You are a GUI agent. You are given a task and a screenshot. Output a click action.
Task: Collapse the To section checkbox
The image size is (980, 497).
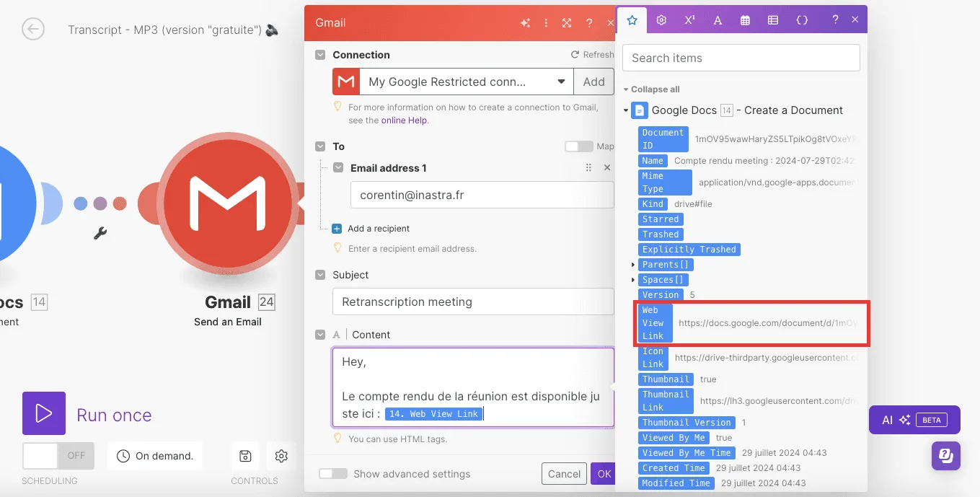(x=320, y=146)
